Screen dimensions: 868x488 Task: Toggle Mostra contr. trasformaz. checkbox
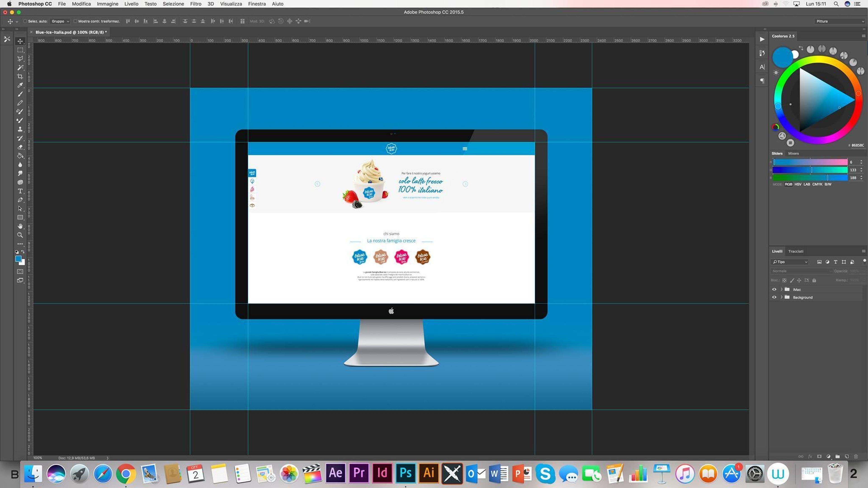(75, 21)
